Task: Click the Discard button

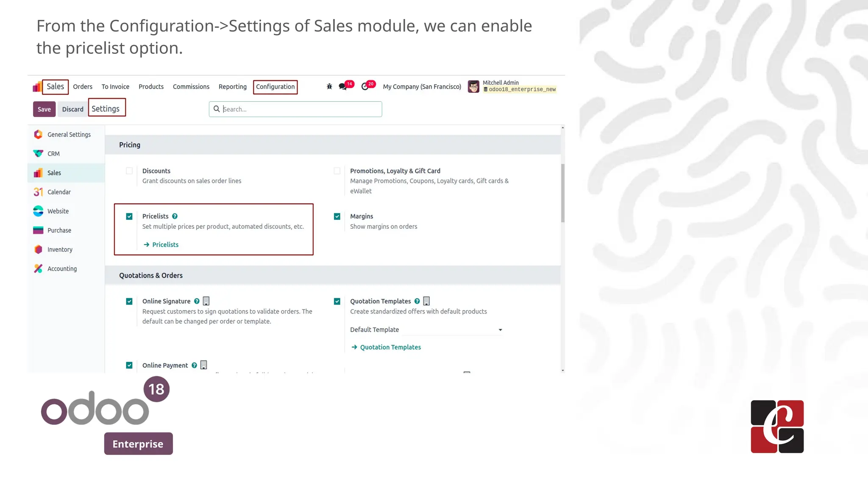Action: tap(72, 109)
